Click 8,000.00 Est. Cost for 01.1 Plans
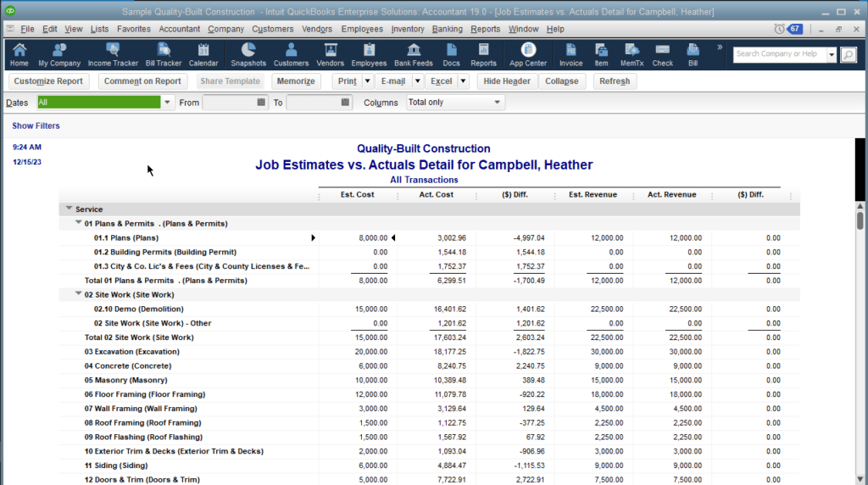This screenshot has height=485, width=868. [x=373, y=238]
